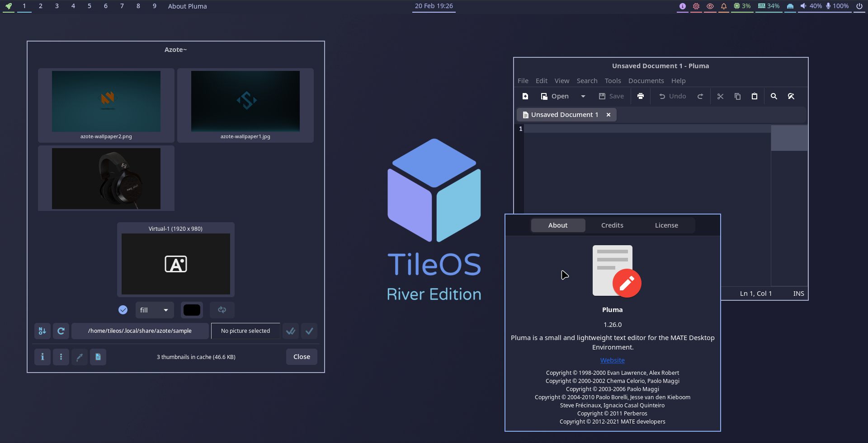This screenshot has width=868, height=443.
Task: Select the headphones wallpaper thumbnail
Action: (106, 178)
